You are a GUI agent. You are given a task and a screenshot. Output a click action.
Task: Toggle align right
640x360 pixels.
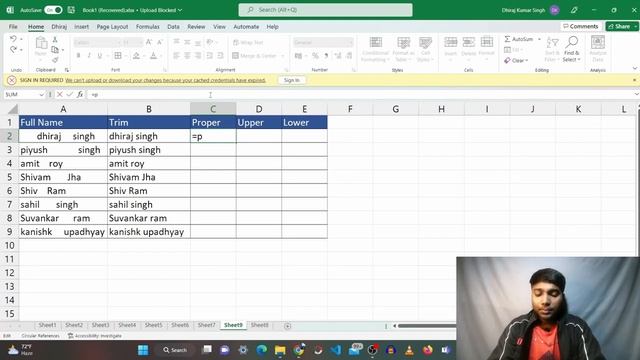(x=198, y=56)
